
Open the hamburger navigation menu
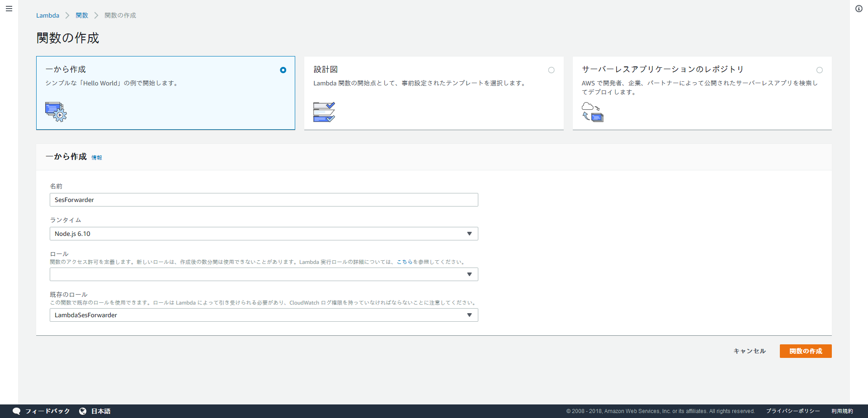point(9,9)
